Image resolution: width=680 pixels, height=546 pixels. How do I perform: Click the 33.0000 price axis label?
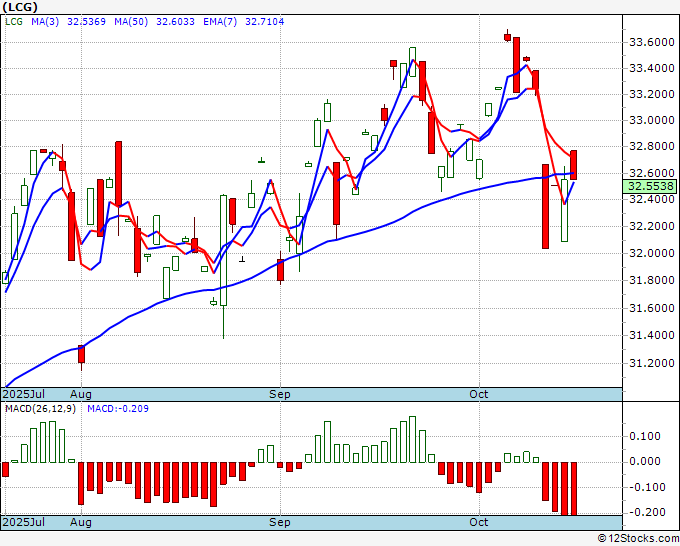[x=652, y=120]
